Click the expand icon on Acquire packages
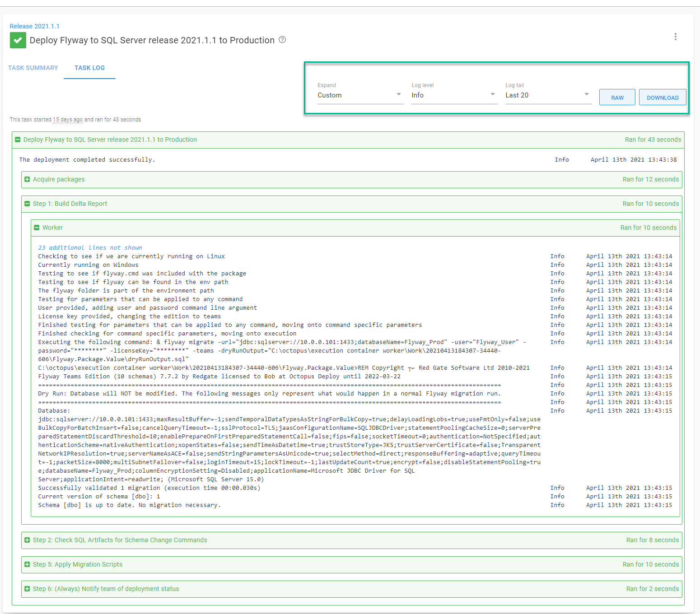This screenshot has width=700, height=614. coord(27,179)
